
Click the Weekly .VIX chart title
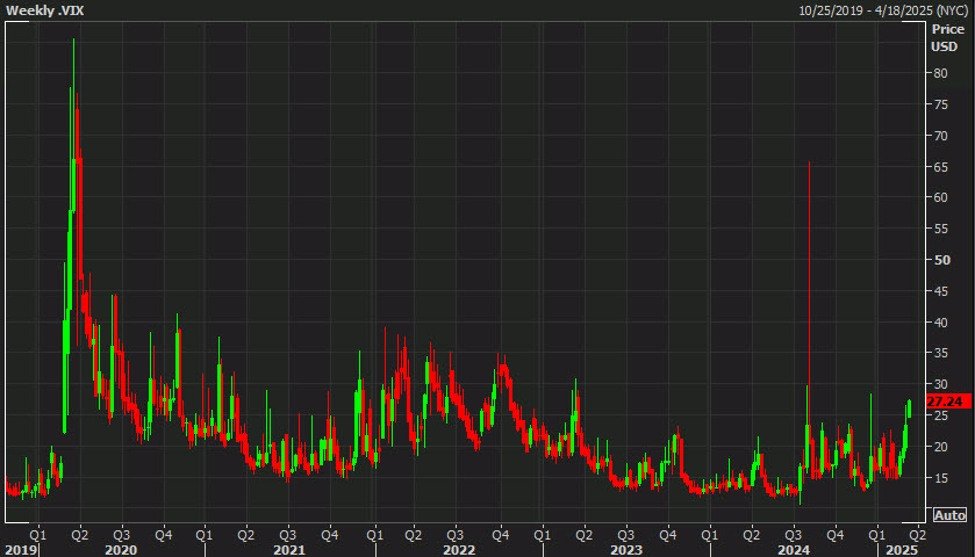click(38, 10)
